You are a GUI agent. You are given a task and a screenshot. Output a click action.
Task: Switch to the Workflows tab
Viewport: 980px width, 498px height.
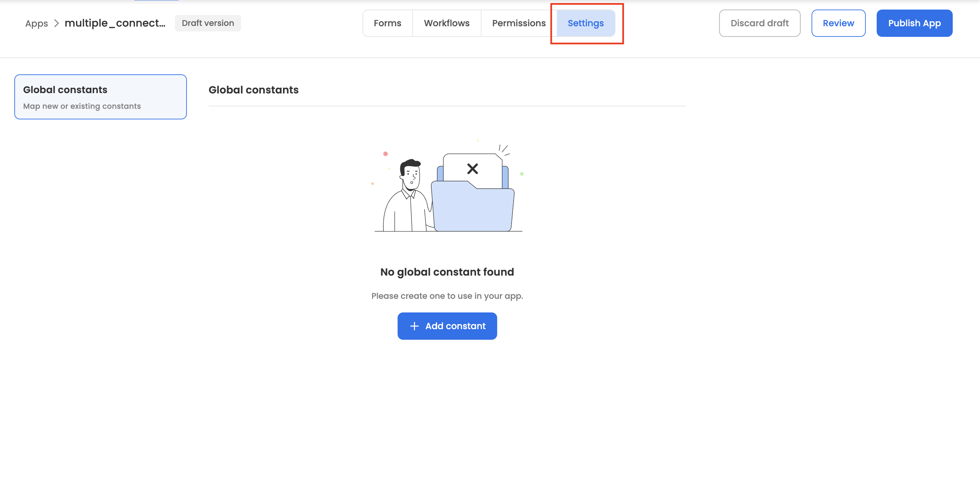pyautogui.click(x=446, y=23)
